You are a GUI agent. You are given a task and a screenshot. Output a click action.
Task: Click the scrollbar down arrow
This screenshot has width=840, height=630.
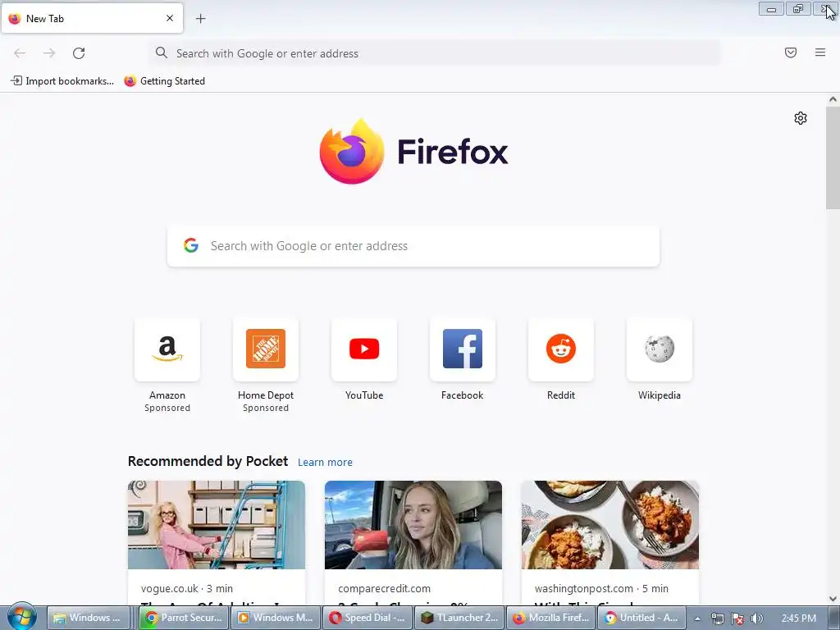tap(833, 598)
